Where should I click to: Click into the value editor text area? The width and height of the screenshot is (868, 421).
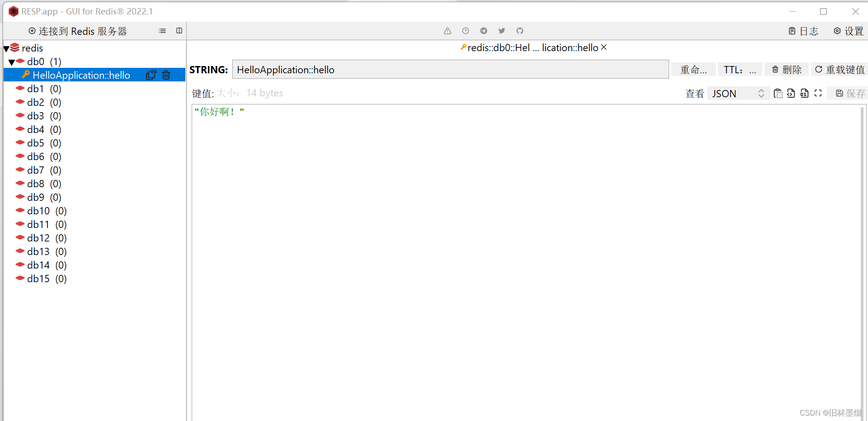(x=526, y=262)
